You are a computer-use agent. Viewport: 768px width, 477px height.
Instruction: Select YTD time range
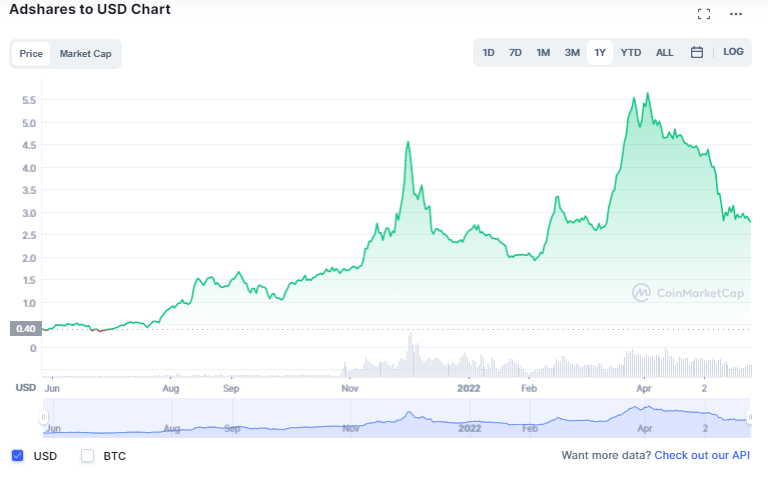click(x=630, y=52)
